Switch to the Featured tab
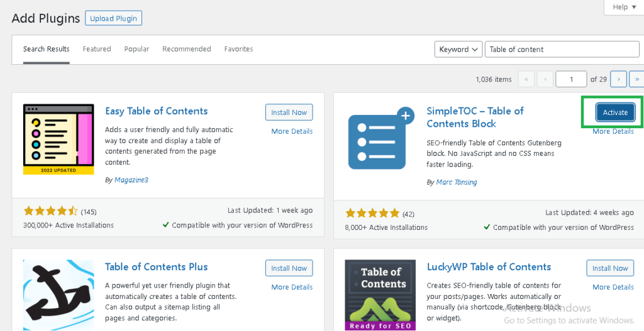Screen dimensions: 644x331 tap(97, 49)
